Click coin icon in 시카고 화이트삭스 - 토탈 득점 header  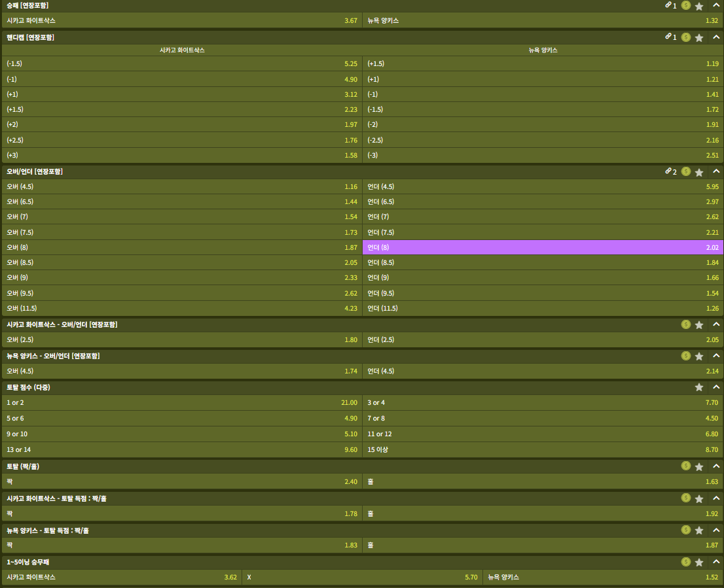pyautogui.click(x=686, y=498)
